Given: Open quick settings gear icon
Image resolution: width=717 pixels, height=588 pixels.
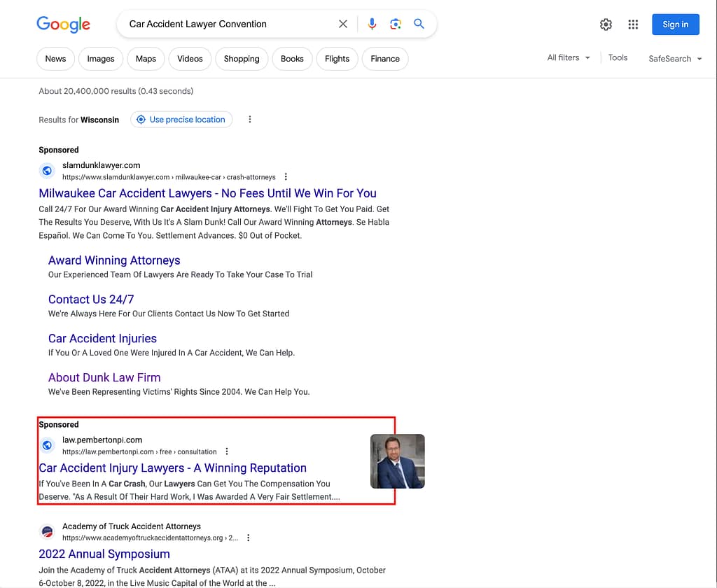Looking at the screenshot, I should (x=606, y=24).
